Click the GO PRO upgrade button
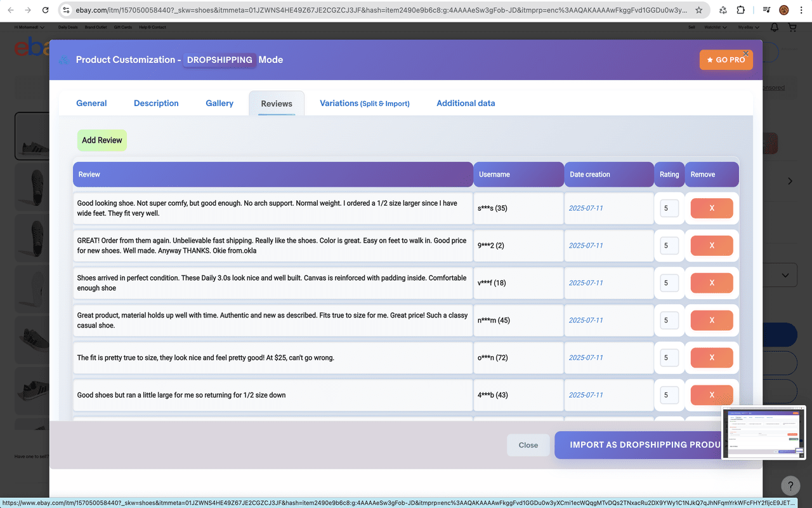812x508 pixels. (726, 60)
